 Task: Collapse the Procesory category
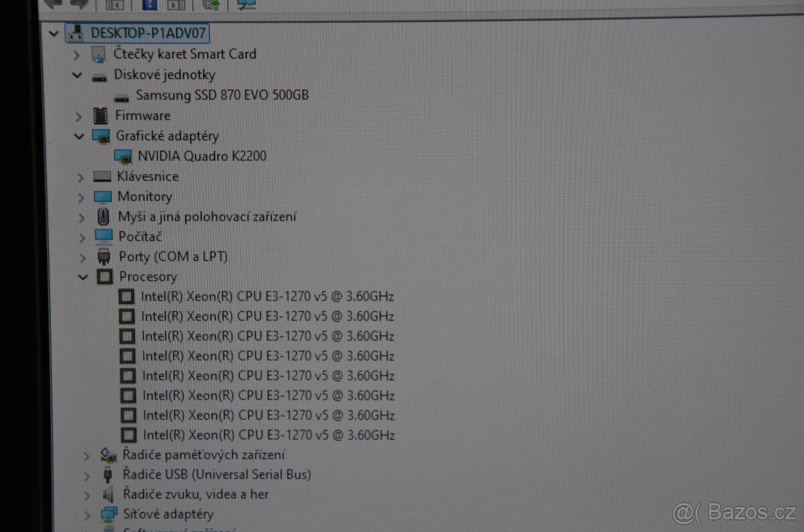[x=83, y=277]
